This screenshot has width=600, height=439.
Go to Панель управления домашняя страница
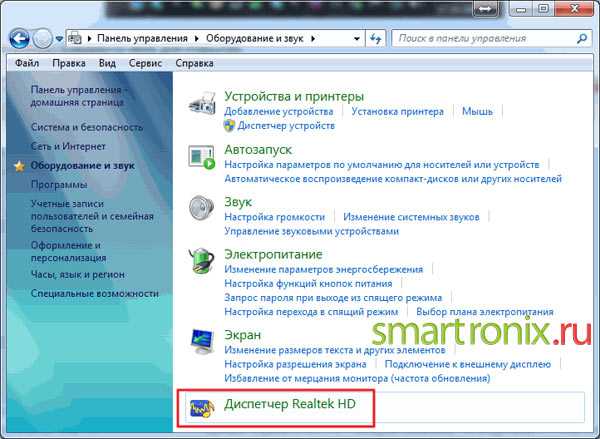(x=79, y=96)
